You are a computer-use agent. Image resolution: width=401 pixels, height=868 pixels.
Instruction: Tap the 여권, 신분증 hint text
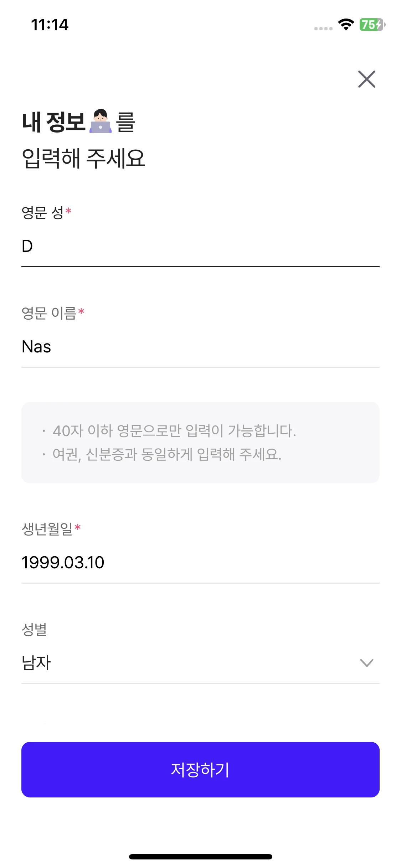pyautogui.click(x=167, y=454)
